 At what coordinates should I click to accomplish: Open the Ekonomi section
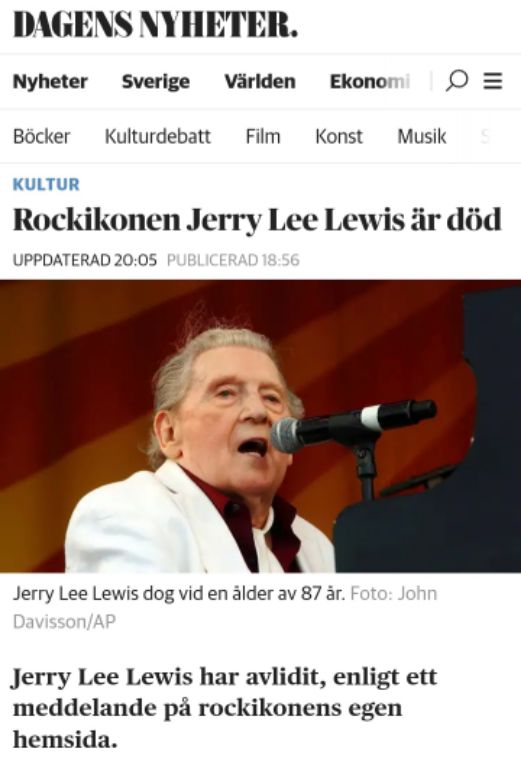[x=370, y=81]
